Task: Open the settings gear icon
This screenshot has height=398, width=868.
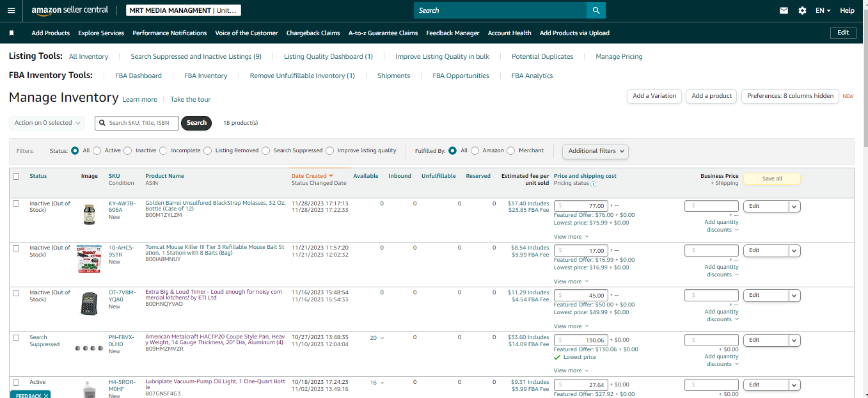Action: (x=802, y=10)
